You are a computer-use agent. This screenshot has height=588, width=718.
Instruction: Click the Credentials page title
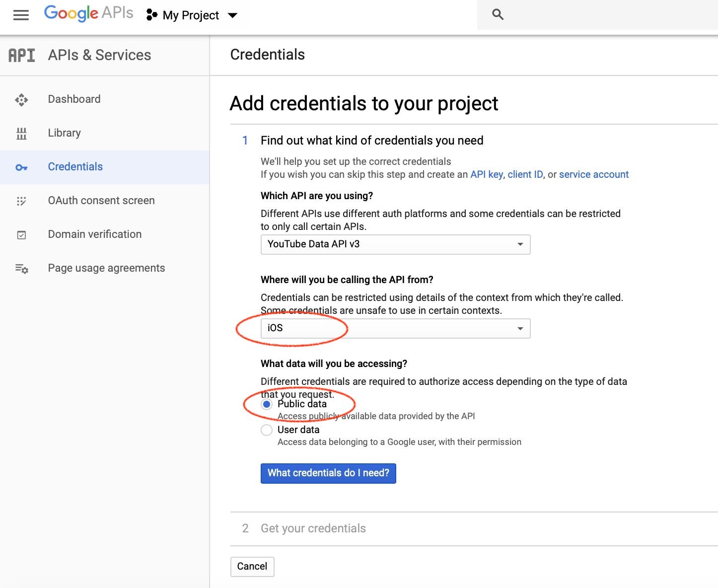pyautogui.click(x=268, y=55)
